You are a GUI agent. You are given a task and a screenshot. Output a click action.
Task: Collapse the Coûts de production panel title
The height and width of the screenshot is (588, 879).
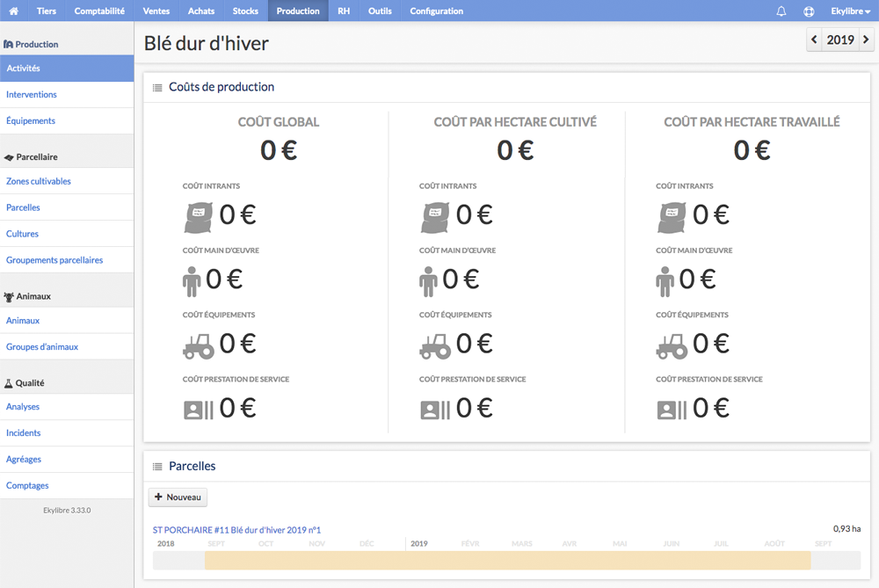(222, 87)
